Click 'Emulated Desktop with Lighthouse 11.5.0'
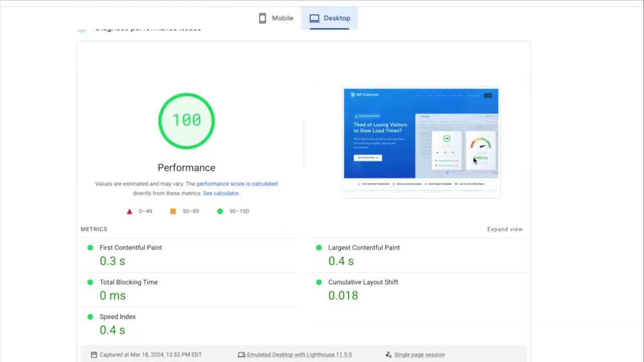This screenshot has width=644, height=362. [x=299, y=354]
